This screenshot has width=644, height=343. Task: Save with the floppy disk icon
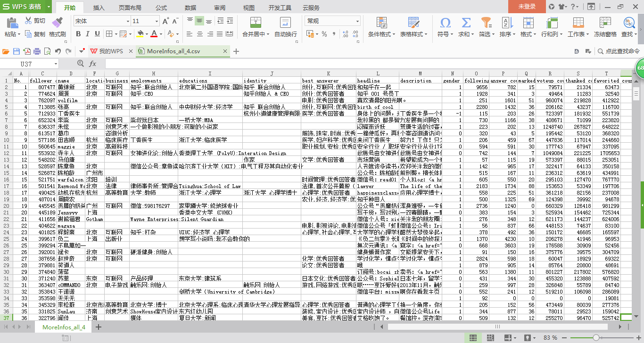[x=17, y=51]
